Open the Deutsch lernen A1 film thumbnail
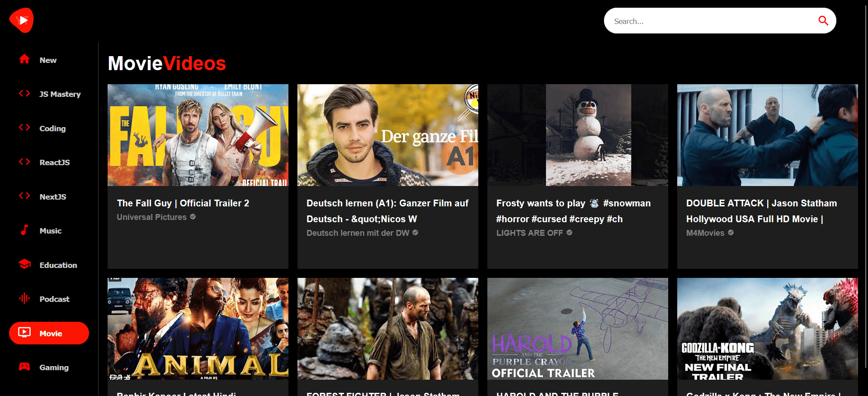The image size is (868, 396). [x=388, y=135]
